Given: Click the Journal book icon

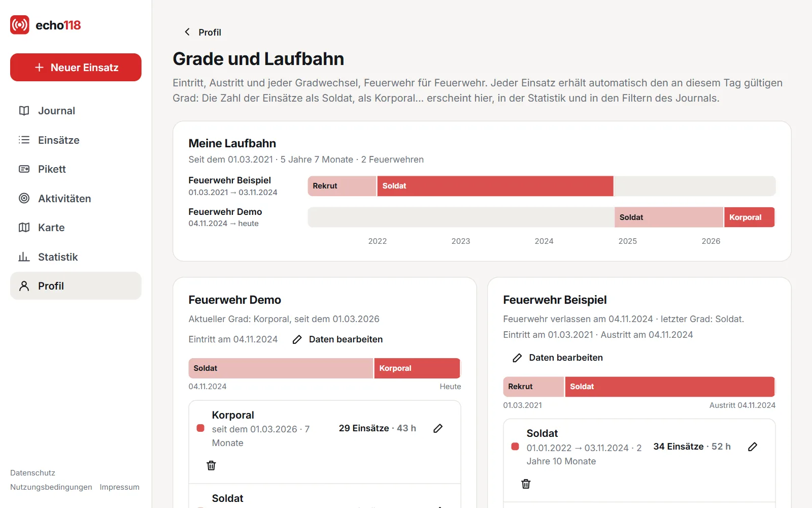Looking at the screenshot, I should [x=24, y=111].
